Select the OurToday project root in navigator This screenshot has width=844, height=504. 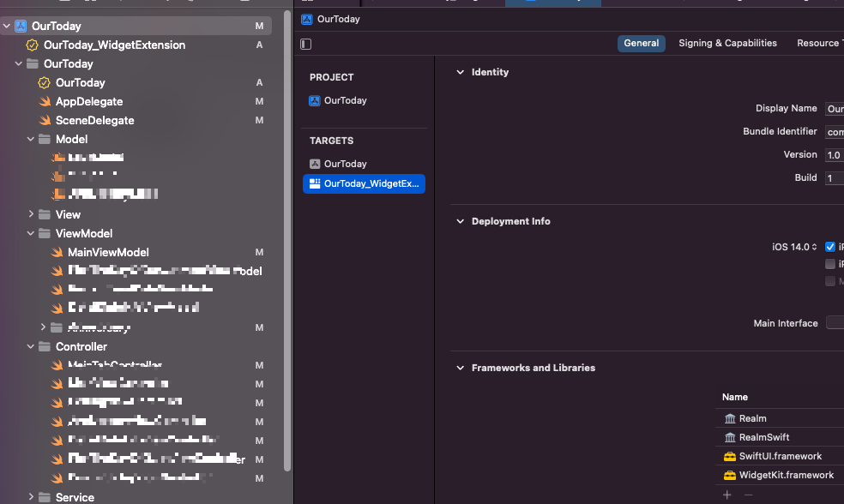[x=136, y=26]
